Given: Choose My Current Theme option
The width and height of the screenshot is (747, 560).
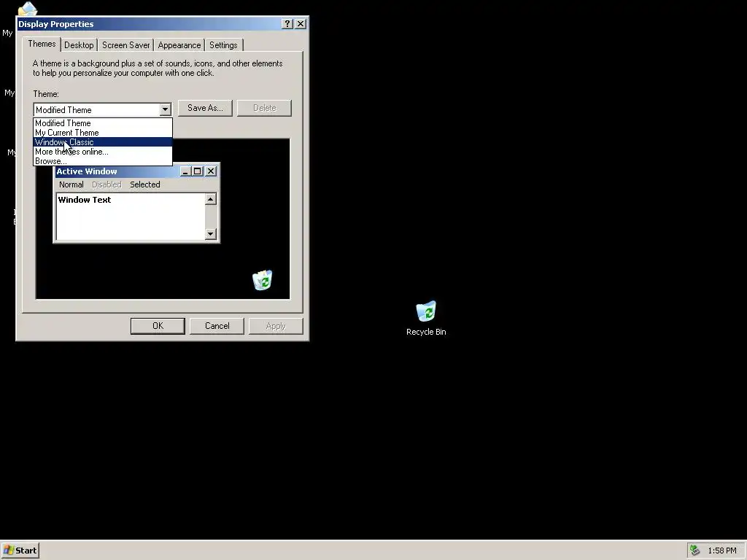Looking at the screenshot, I should (x=103, y=133).
